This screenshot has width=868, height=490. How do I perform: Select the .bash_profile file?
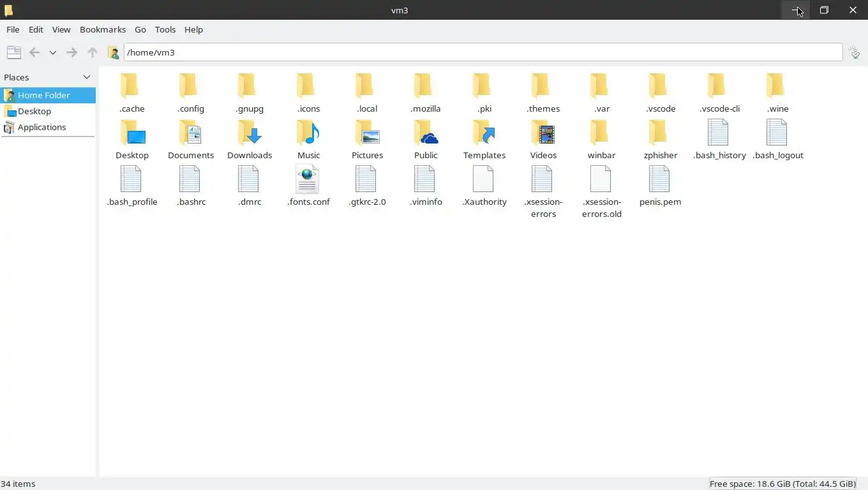pos(131,179)
